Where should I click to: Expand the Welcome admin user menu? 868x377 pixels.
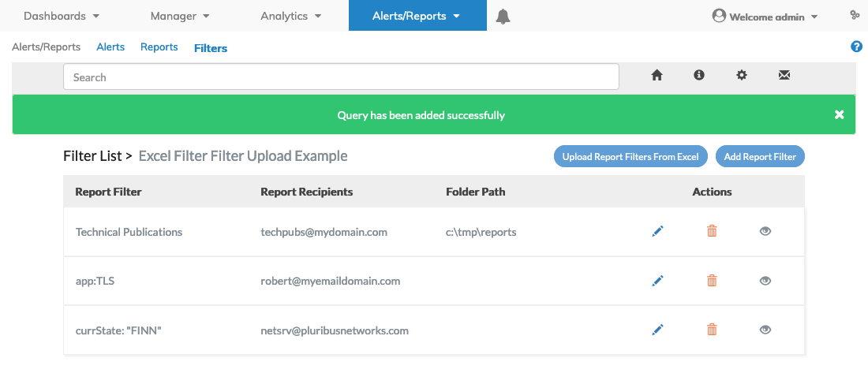tap(765, 17)
